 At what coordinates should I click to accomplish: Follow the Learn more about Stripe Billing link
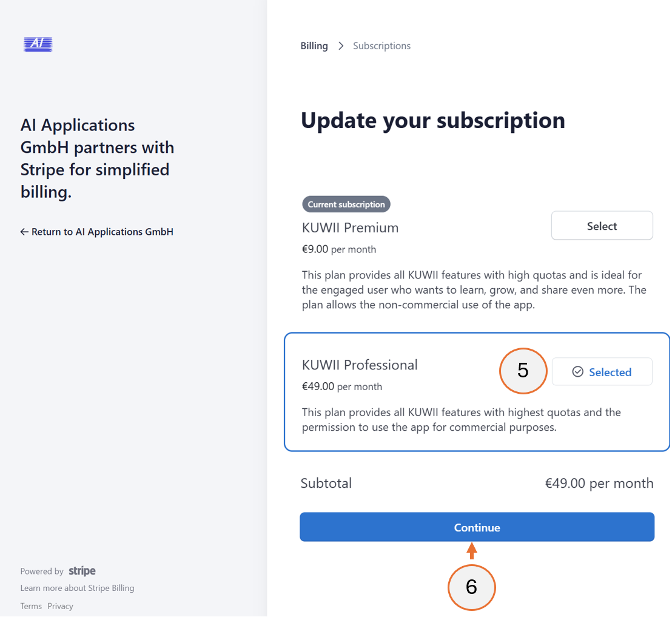click(x=77, y=587)
